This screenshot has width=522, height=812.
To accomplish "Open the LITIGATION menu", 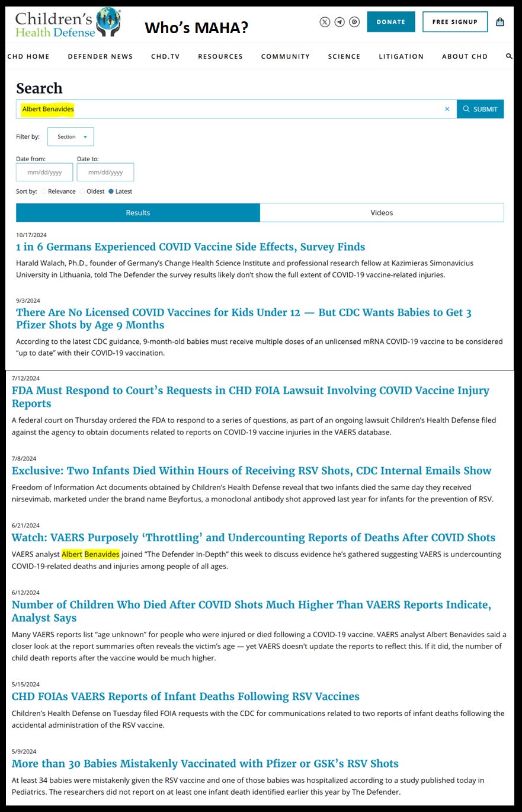I will coord(401,56).
